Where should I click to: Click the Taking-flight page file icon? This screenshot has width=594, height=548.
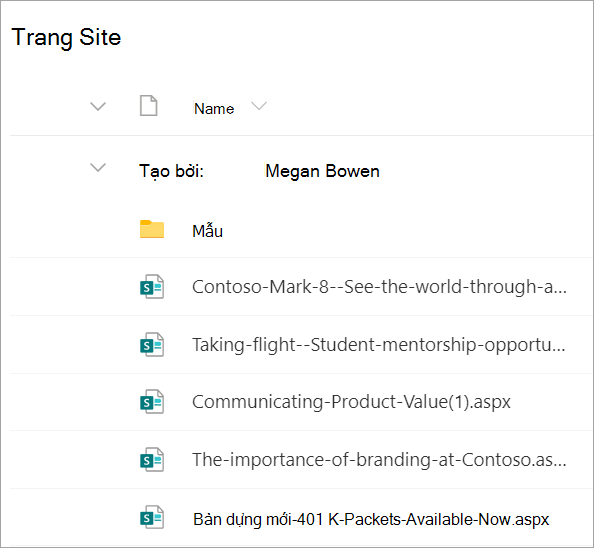[x=152, y=345]
